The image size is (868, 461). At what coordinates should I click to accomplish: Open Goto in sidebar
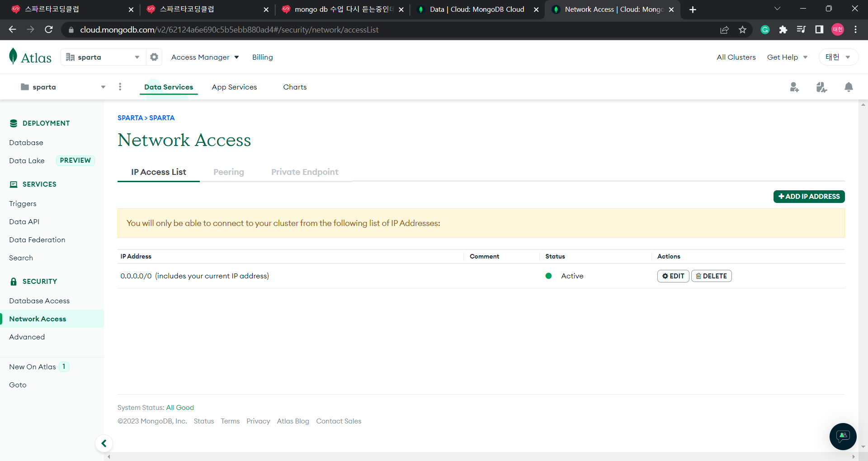[18, 385]
